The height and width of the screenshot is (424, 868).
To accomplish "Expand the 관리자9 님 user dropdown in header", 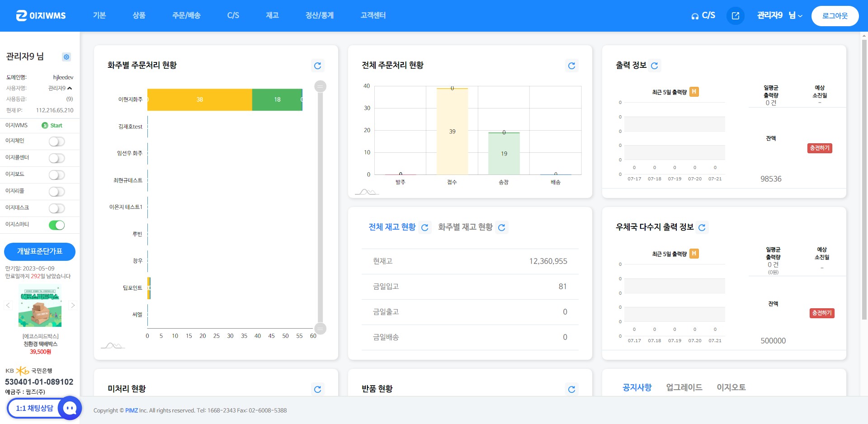I will pos(779,16).
